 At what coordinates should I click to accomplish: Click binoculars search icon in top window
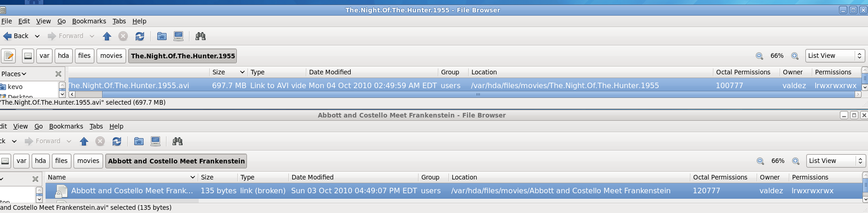201,36
